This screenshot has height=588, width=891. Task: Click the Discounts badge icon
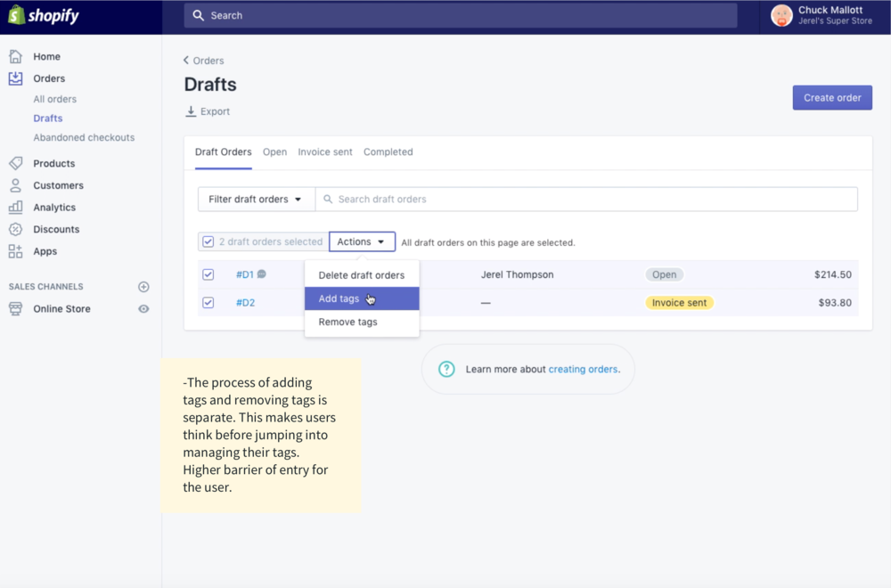16,229
